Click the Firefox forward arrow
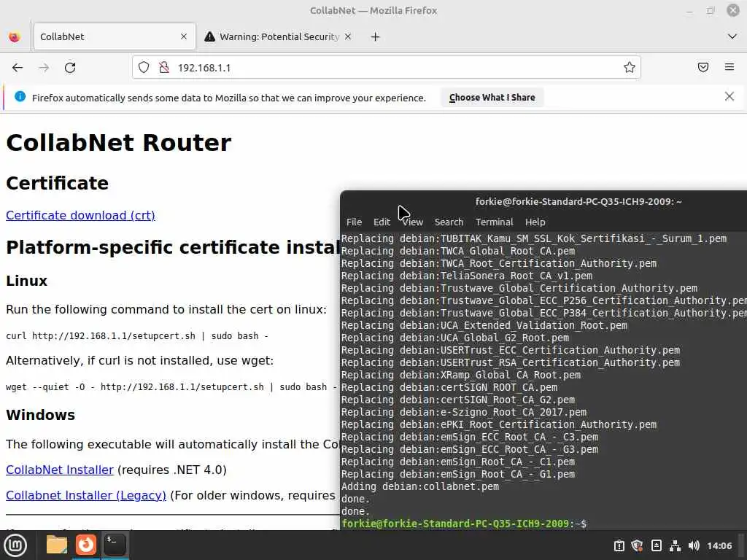 point(44,68)
